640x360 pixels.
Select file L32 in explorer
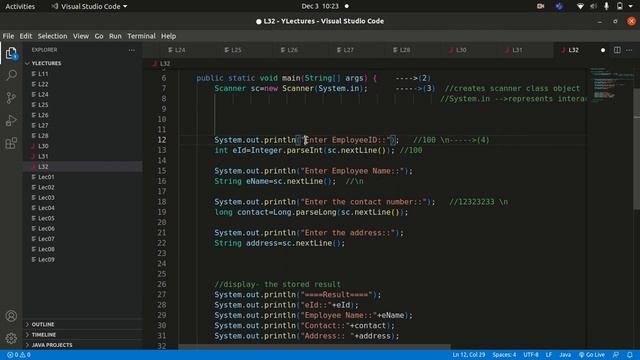82,167
